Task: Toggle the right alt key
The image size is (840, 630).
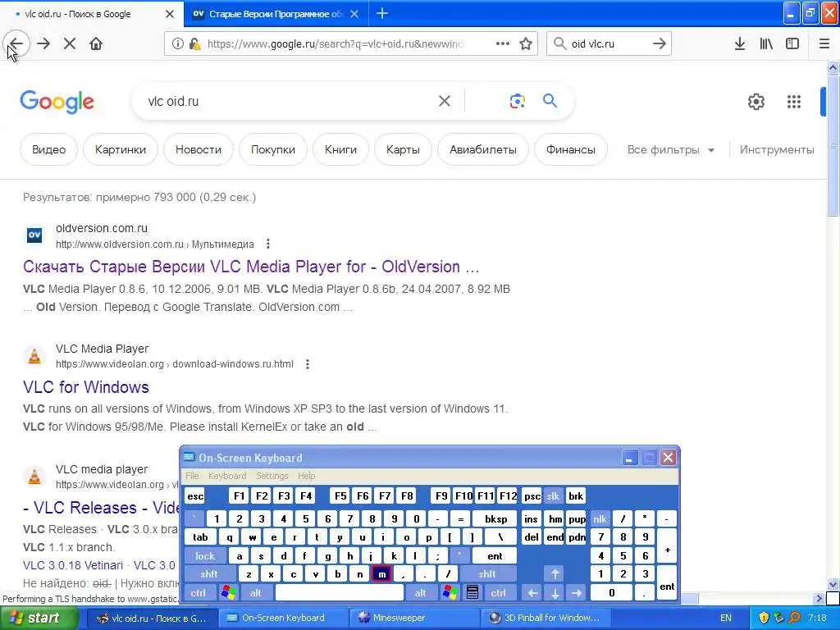Action: [x=421, y=593]
